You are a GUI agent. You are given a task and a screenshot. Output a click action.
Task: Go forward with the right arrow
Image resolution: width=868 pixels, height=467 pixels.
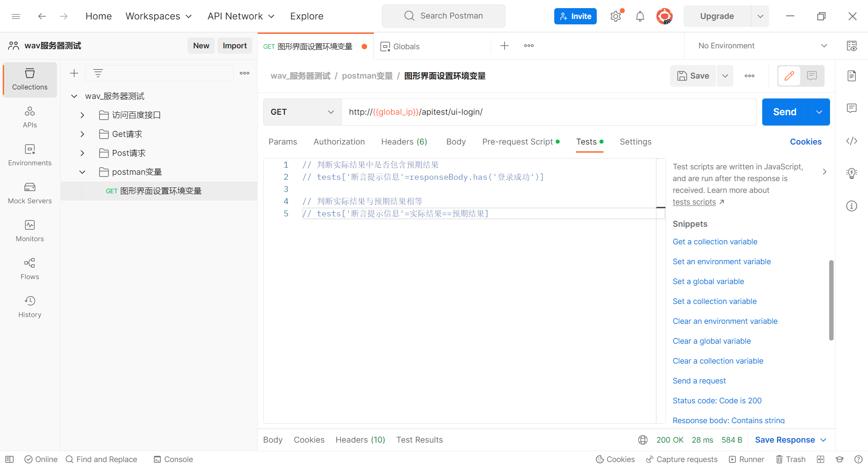click(x=64, y=16)
